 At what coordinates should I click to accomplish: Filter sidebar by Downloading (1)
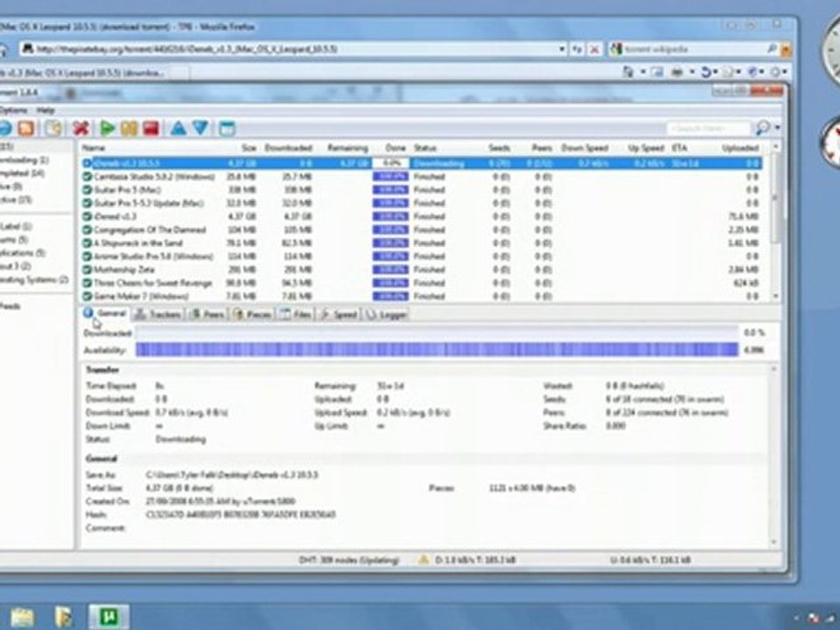24,160
